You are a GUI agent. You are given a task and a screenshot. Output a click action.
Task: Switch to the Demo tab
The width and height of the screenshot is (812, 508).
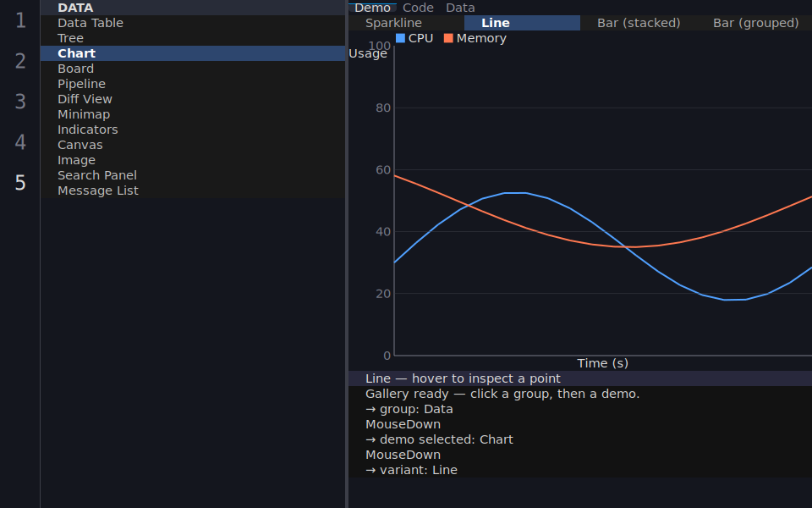372,8
